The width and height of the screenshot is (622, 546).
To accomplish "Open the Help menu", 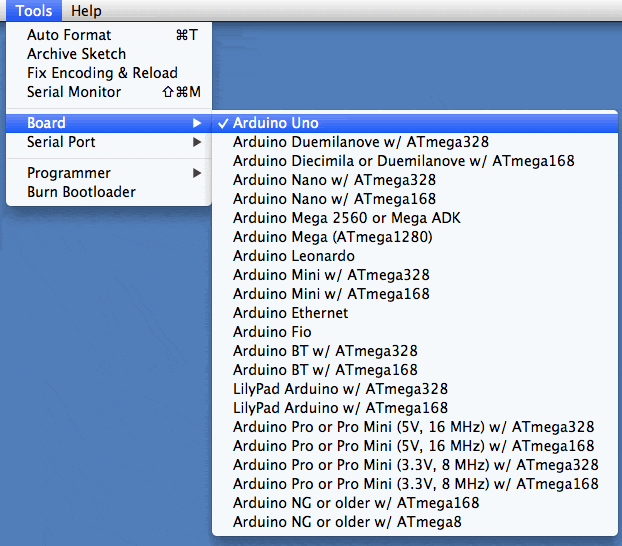I will [86, 11].
